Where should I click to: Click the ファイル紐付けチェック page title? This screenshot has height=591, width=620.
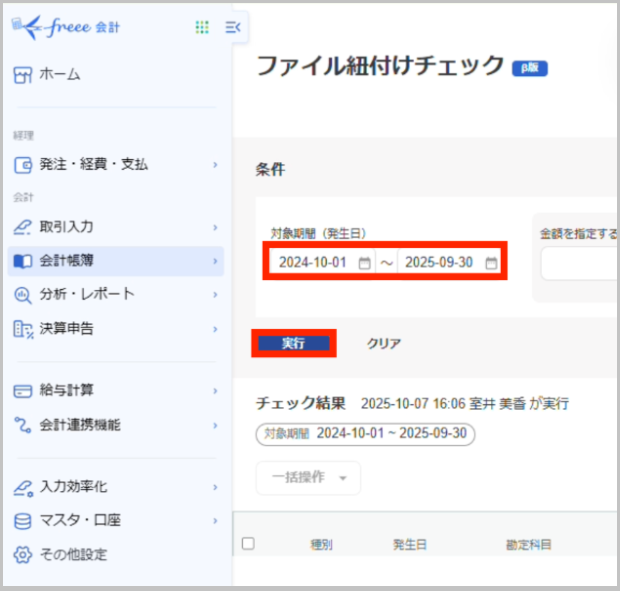[x=380, y=66]
